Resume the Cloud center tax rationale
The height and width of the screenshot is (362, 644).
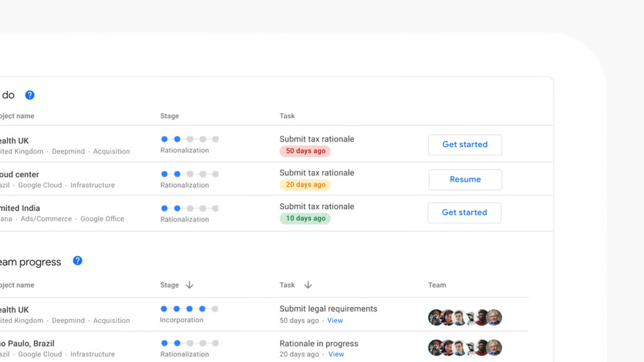[465, 179]
